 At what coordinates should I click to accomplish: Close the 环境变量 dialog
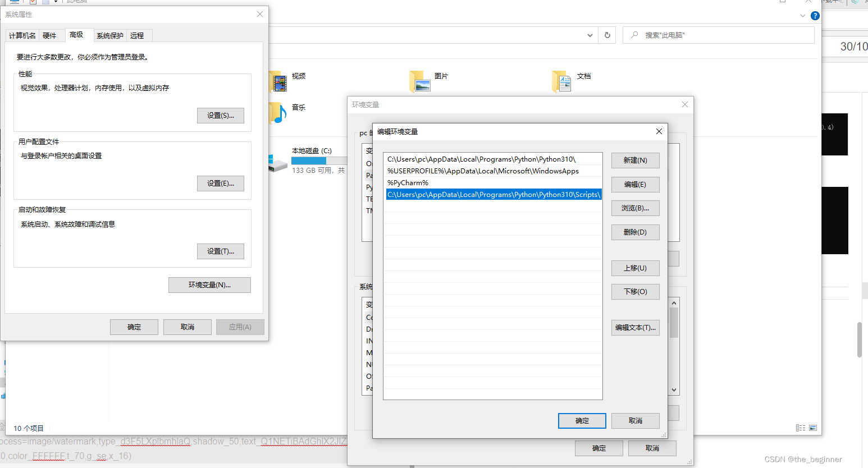pos(685,104)
